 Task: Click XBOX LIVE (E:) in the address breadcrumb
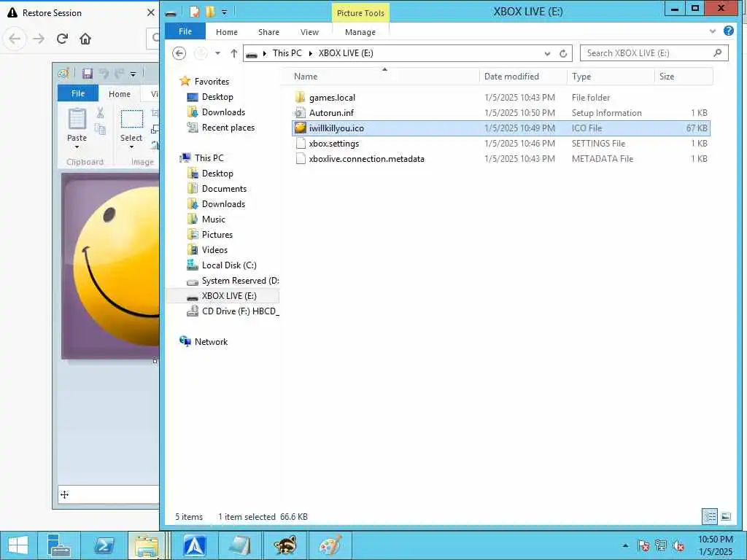[x=345, y=52]
